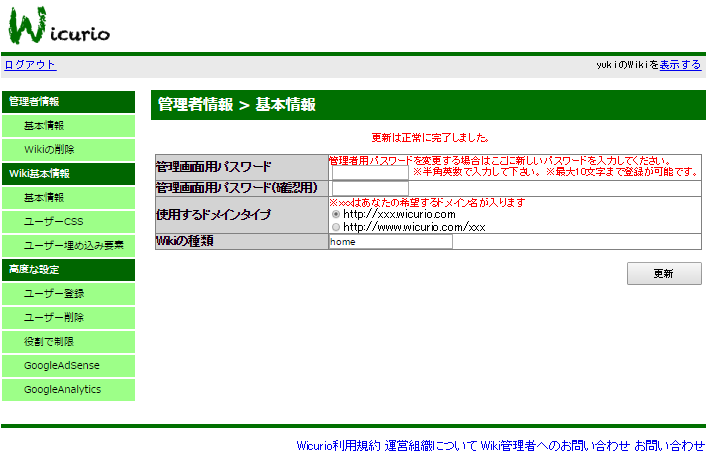
Task: Open ユーザー削除 page
Action: [x=54, y=318]
